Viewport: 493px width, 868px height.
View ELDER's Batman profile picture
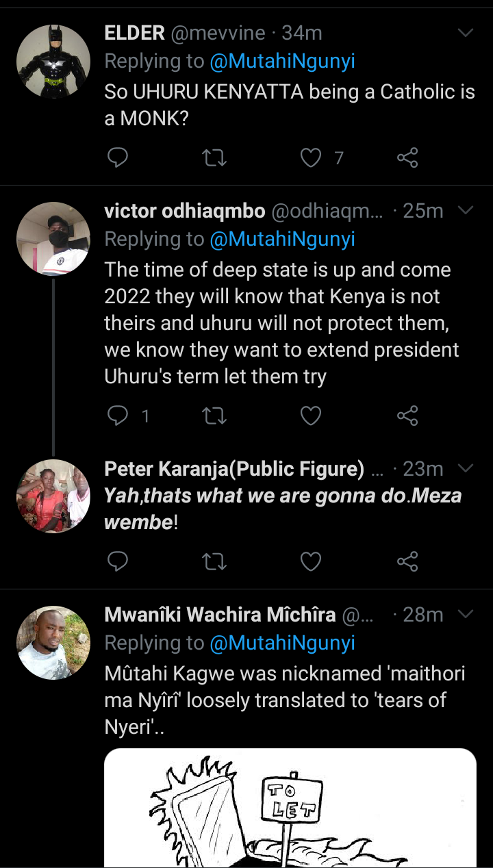(53, 61)
